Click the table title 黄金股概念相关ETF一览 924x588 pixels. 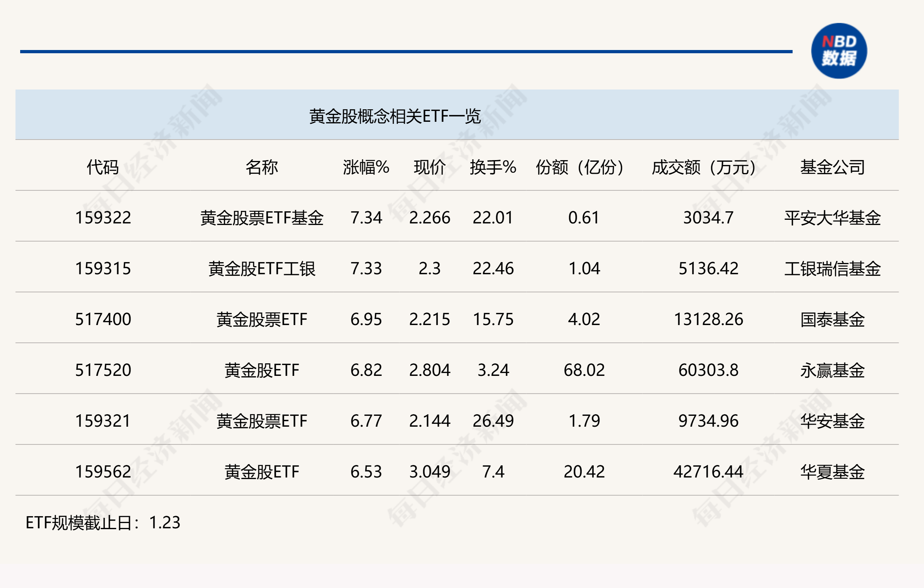pyautogui.click(x=395, y=116)
